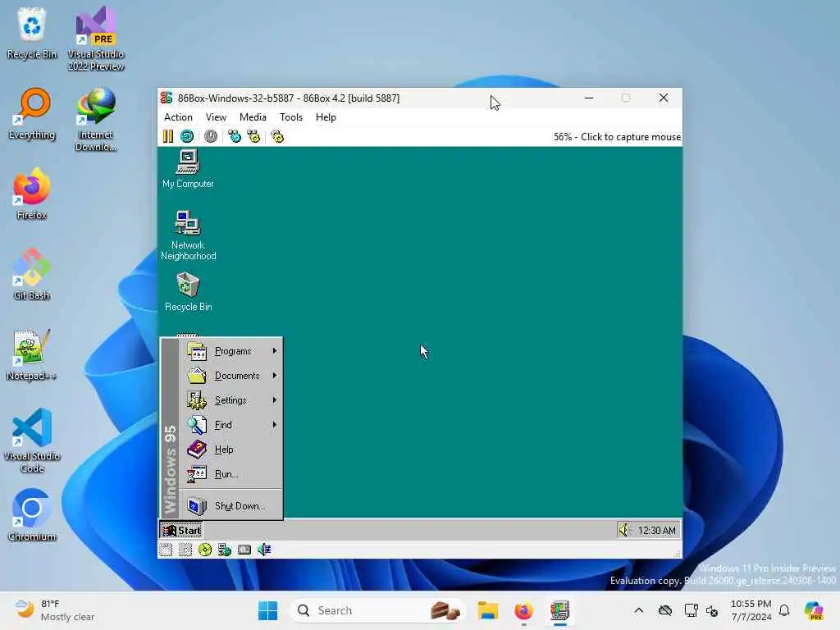This screenshot has width=840, height=630.
Task: Pause emulation with the 86Box pause icon
Action: click(x=167, y=137)
